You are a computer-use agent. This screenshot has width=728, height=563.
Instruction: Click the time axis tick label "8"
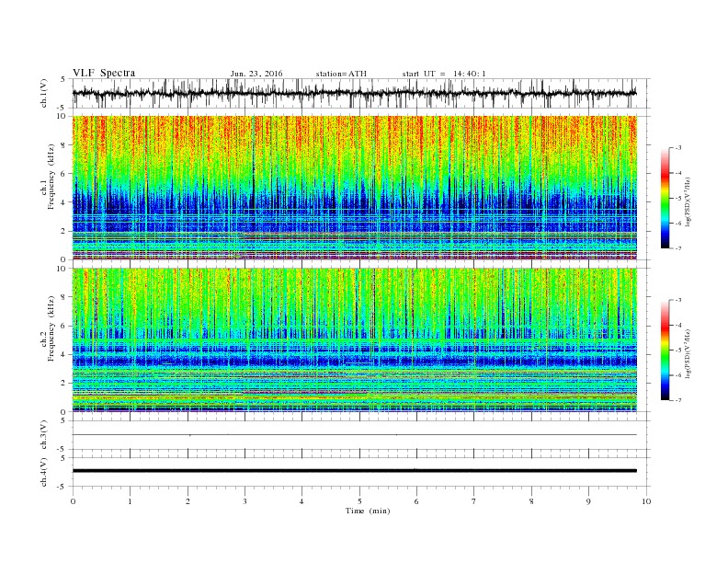pyautogui.click(x=531, y=501)
